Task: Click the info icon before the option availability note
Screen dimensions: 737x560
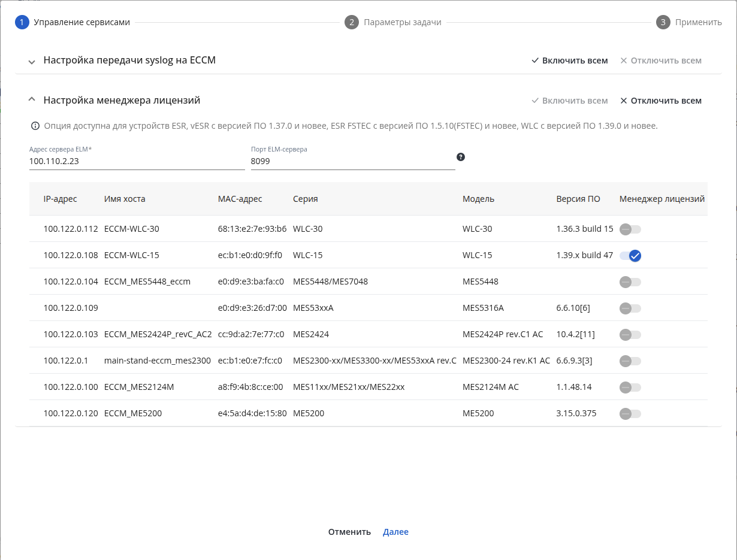Action: click(35, 126)
